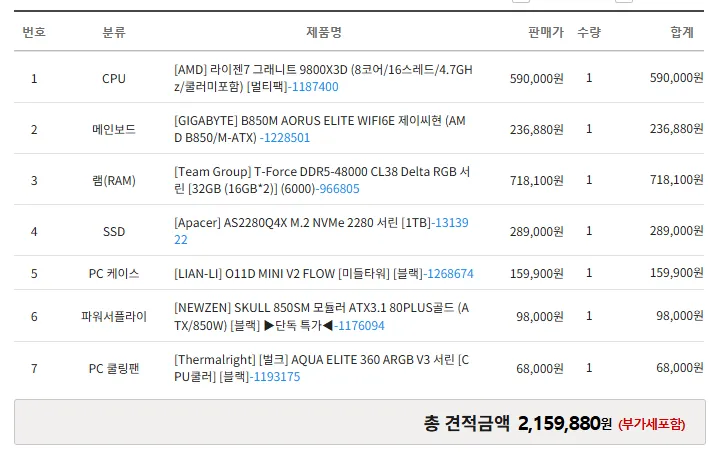Viewport: 719px width, 462px height.
Task: Click the 판매가 column header
Action: [546, 33]
